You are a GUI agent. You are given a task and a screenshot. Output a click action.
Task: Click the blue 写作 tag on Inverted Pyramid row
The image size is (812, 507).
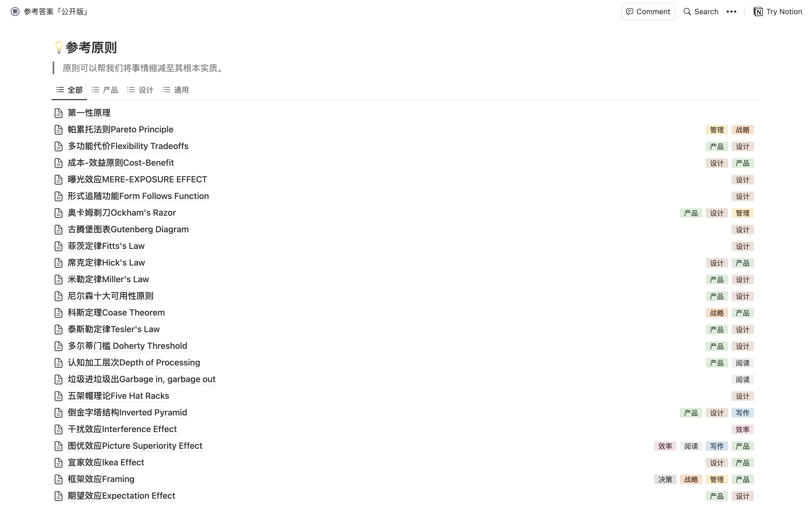tap(742, 413)
